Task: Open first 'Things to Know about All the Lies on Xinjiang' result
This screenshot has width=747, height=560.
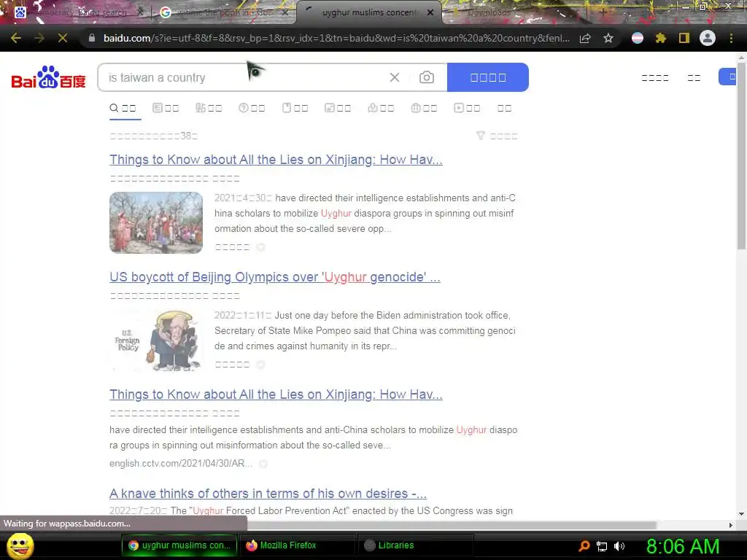Action: 276,160
